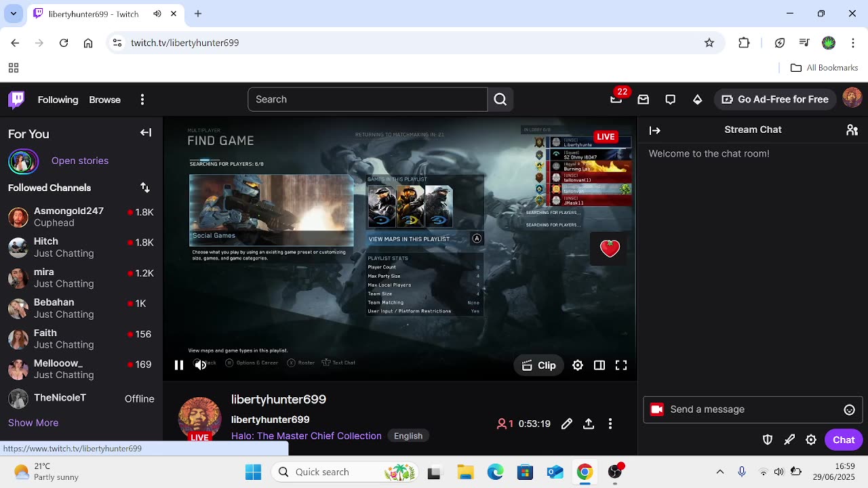Open the whispers speech bubble icon
This screenshot has height=488, width=868.
(671, 100)
